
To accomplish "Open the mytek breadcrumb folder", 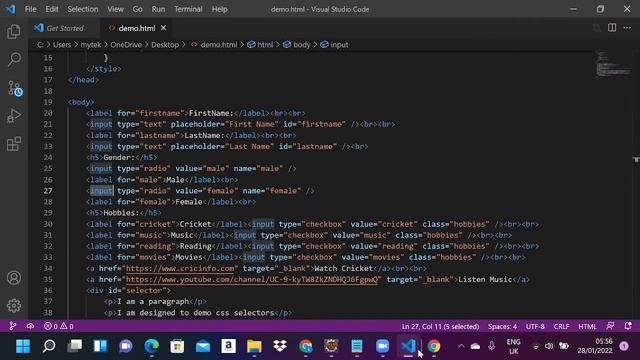I will (91, 45).
